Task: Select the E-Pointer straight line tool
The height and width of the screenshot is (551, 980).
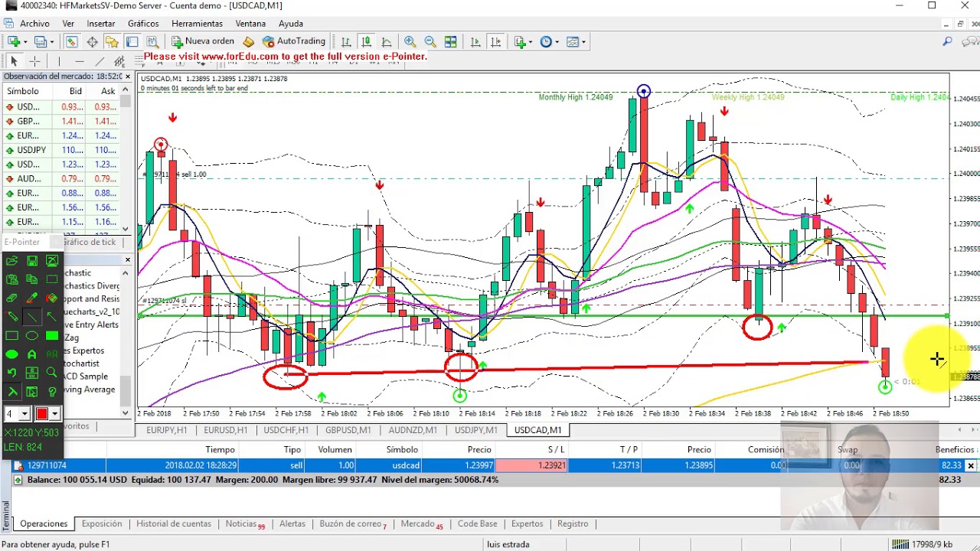Action: pos(32,316)
